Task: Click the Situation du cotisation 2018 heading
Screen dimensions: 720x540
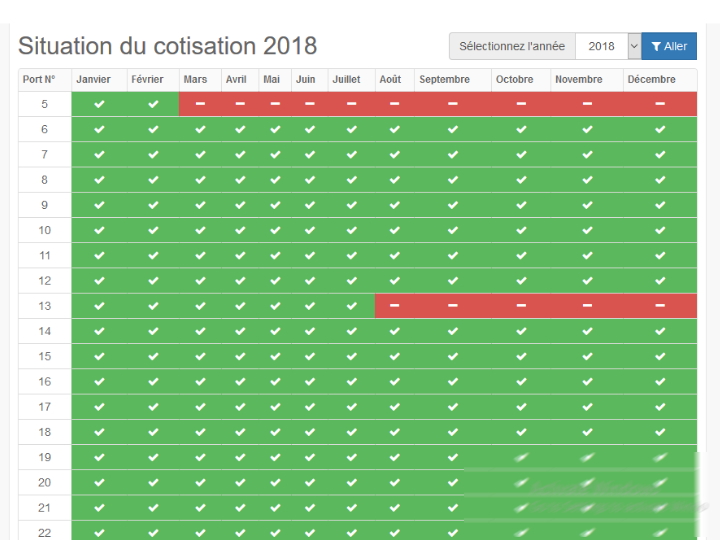Action: pos(168,46)
